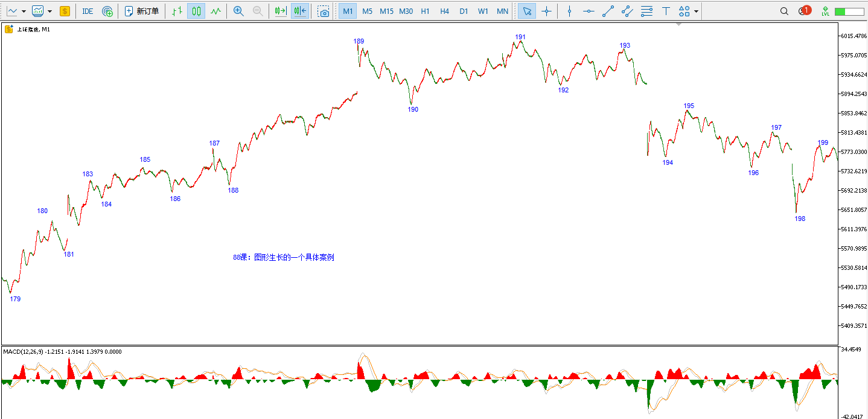Viewport: 868px width, 419px height.
Task: Select the line chart display icon
Action: (x=215, y=11)
